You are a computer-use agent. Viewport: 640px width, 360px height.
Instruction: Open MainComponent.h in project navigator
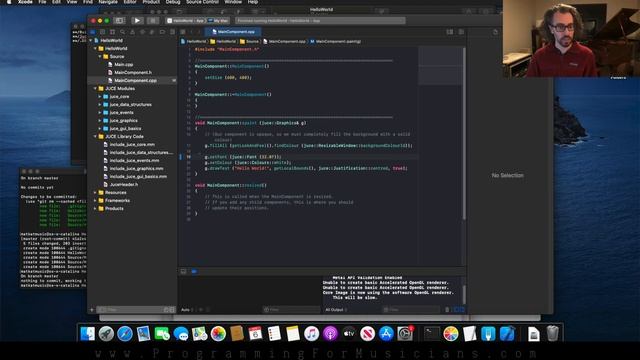tap(133, 72)
